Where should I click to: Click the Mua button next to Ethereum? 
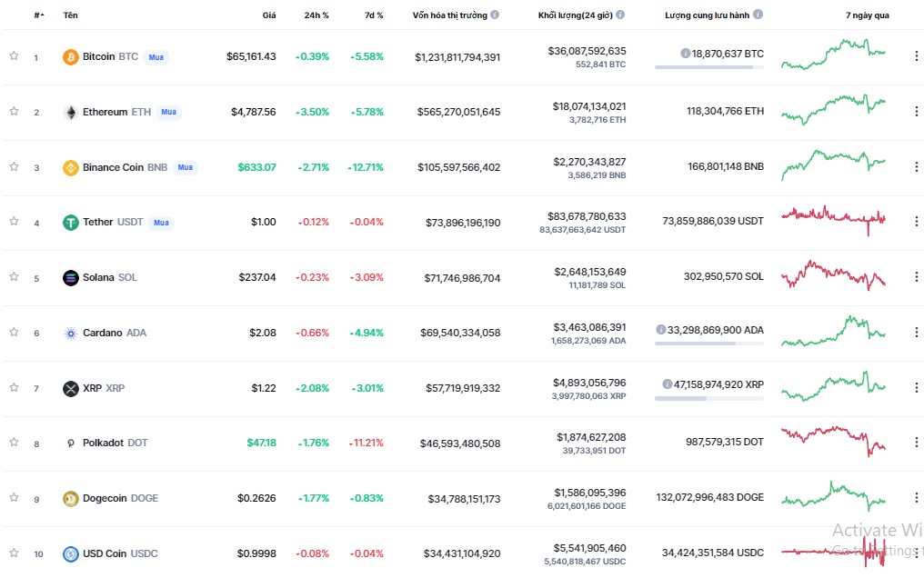(169, 112)
